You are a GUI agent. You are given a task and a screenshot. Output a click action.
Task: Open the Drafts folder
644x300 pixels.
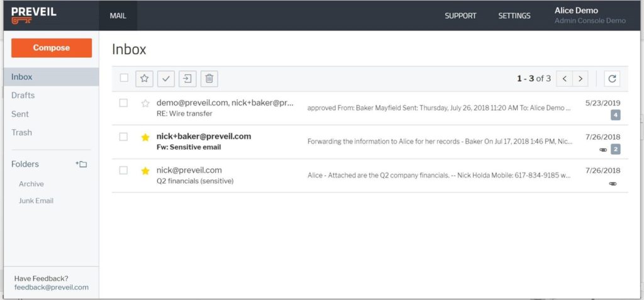[23, 96]
